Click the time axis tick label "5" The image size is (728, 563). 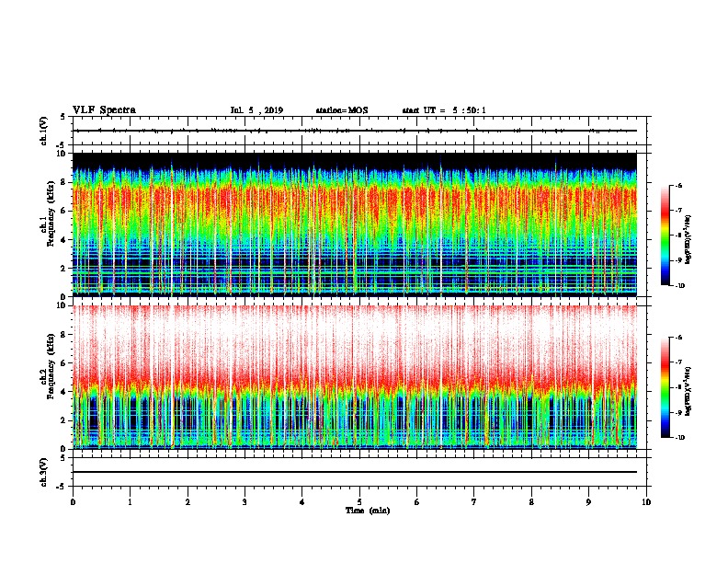[359, 502]
